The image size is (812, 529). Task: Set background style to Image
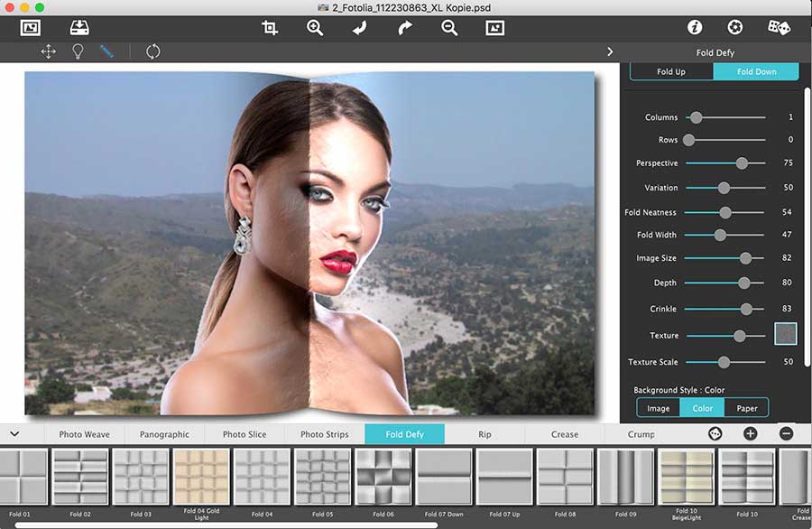click(659, 408)
